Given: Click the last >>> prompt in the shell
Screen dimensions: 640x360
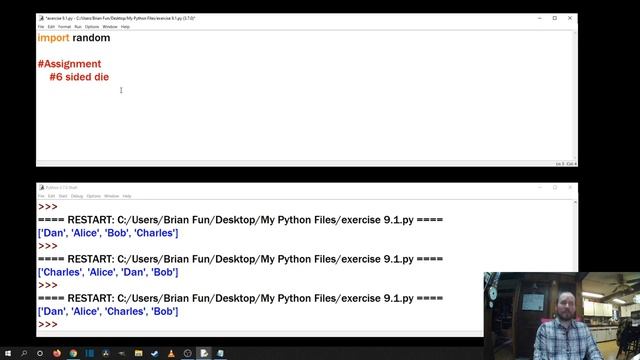Looking at the screenshot, I should click(48, 324).
